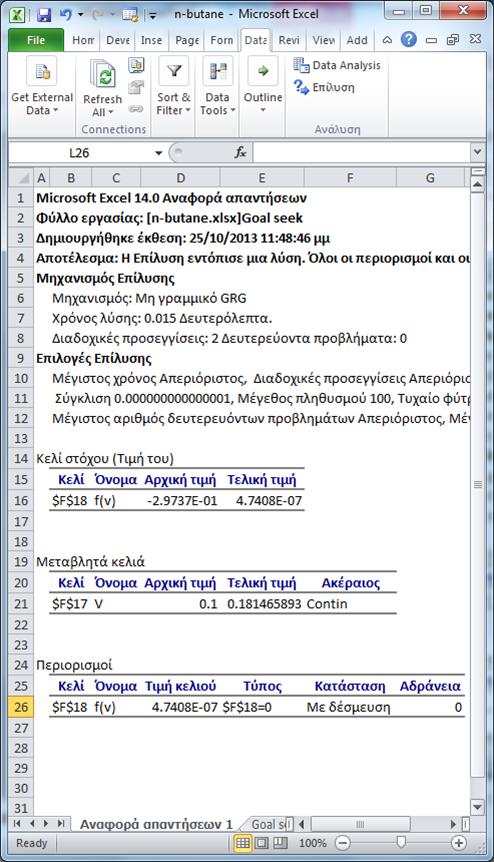Click the Excel application icon in title bar

(x=18, y=14)
